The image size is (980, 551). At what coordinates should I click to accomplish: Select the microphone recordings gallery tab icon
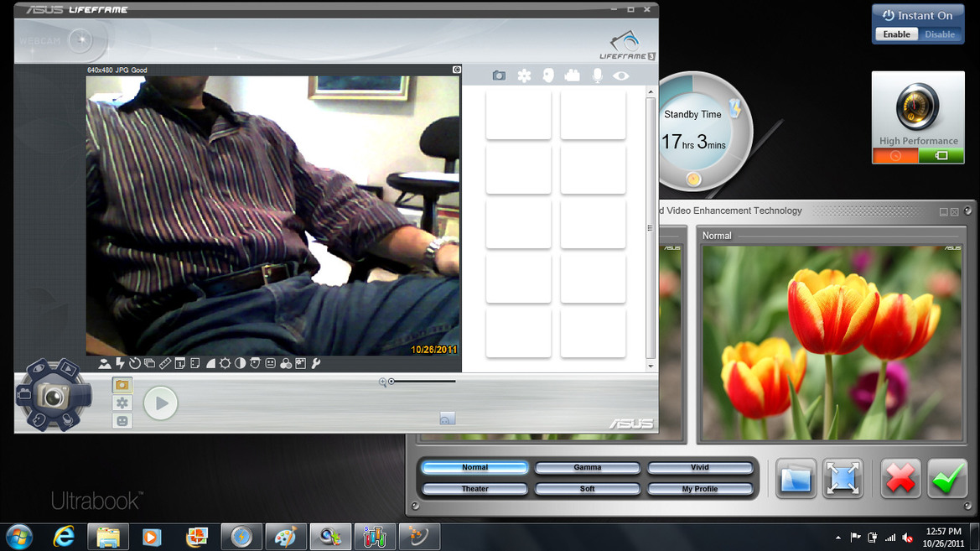point(597,75)
